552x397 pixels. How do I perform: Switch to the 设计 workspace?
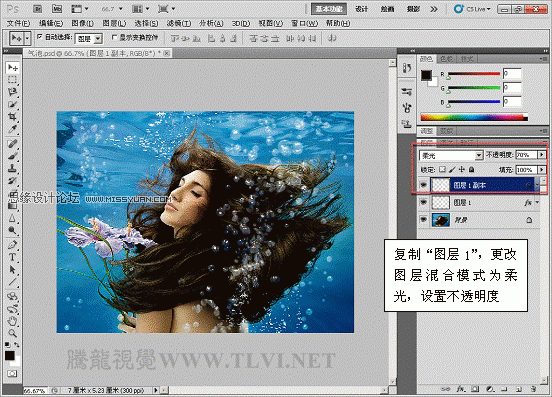[x=362, y=9]
